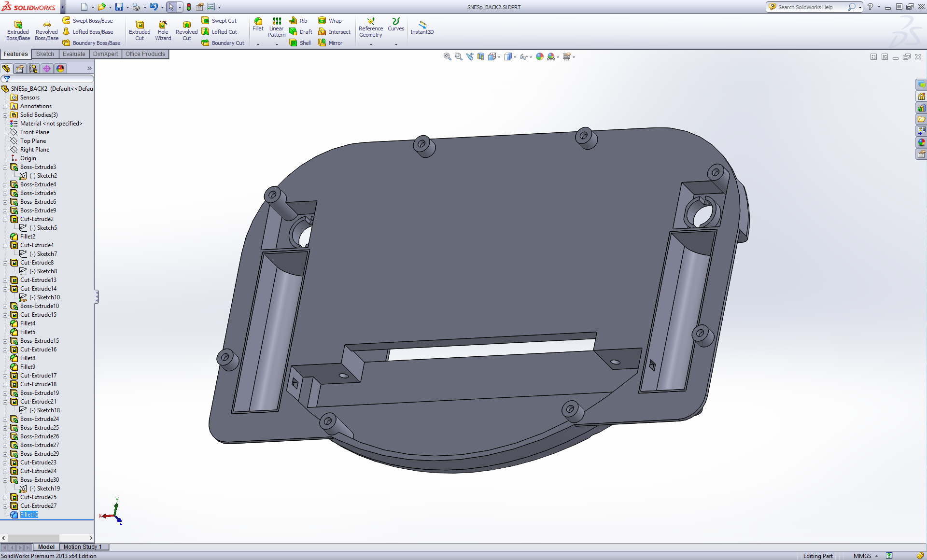Select the Shell feature
The width and height of the screenshot is (927, 560).
[300, 43]
